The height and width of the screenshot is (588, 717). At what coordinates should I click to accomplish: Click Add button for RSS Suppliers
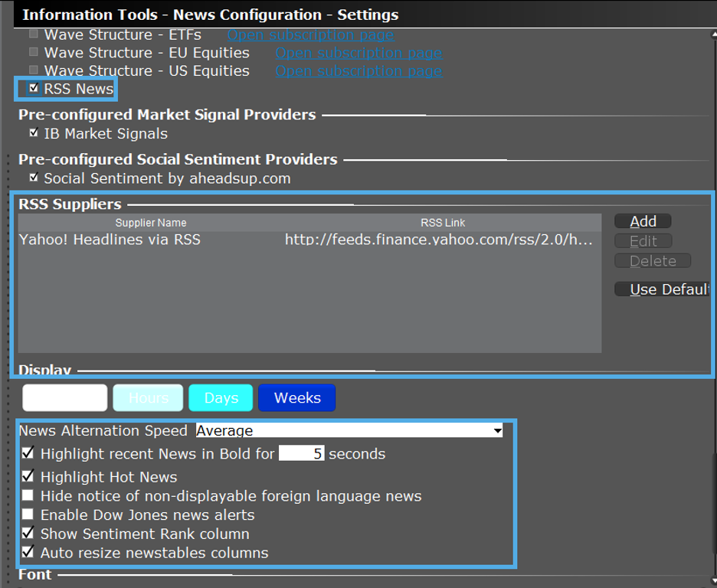point(643,221)
